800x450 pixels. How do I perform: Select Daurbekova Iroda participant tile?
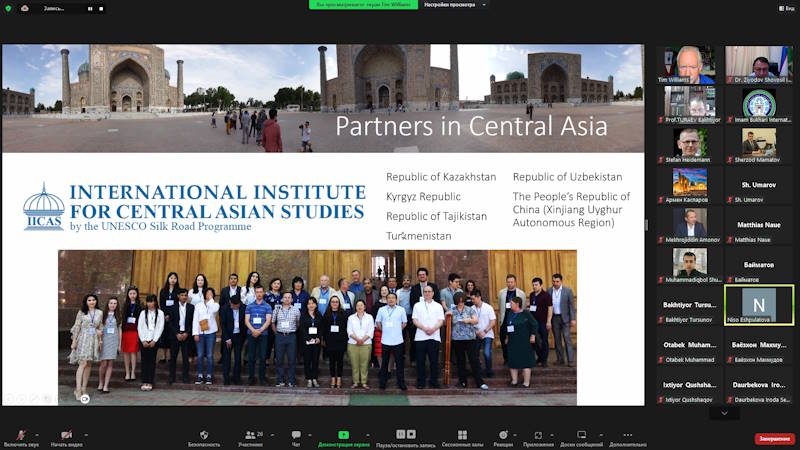[x=759, y=385]
